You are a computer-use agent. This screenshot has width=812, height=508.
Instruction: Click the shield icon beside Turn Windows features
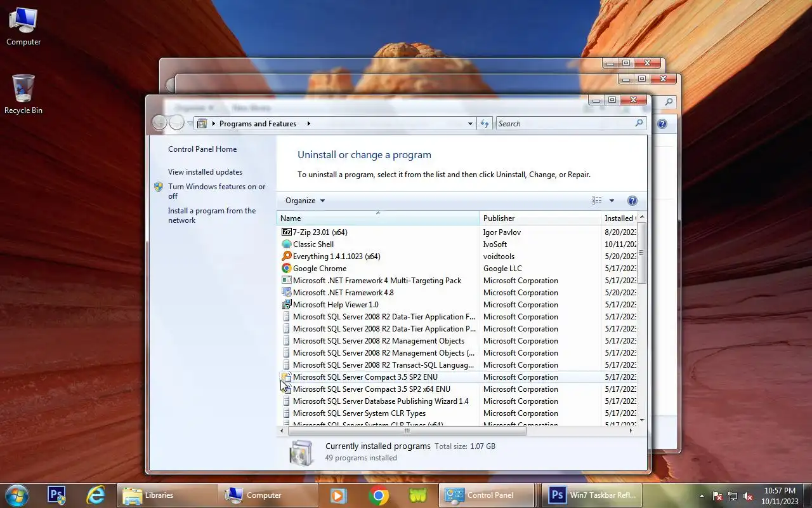point(159,187)
